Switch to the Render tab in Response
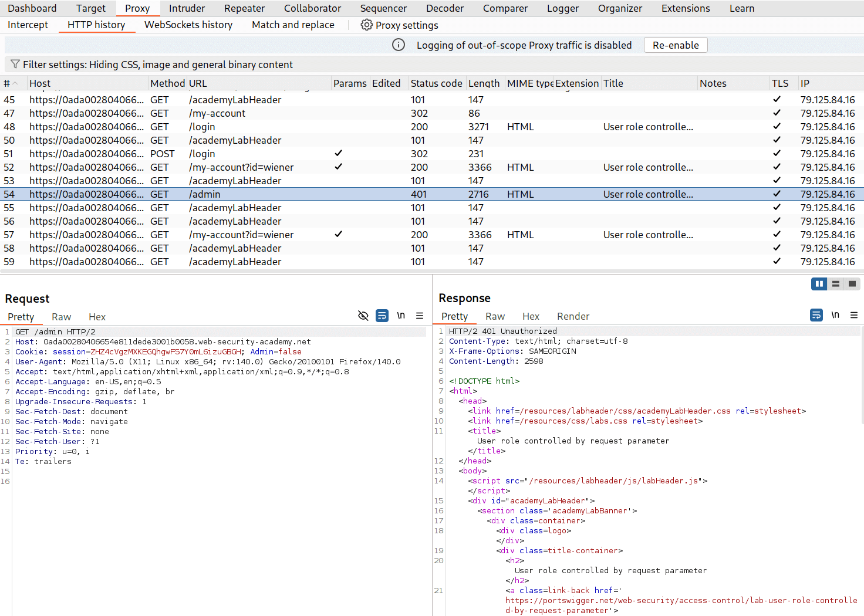864x616 pixels. tap(573, 316)
